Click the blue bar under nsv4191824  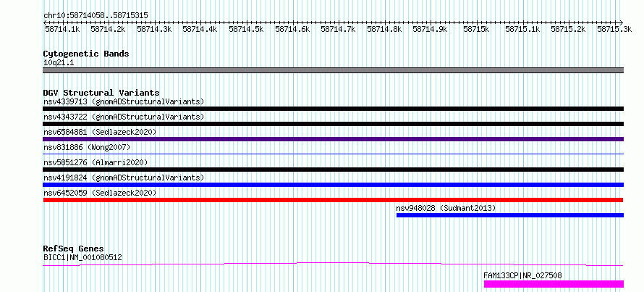click(x=334, y=185)
